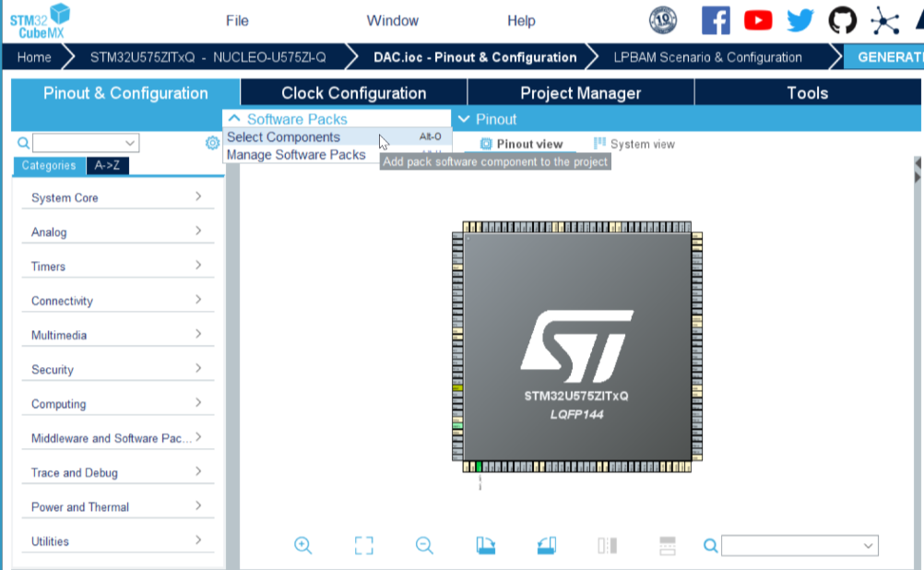Viewport: 924px width, 570px height.
Task: Open CubeMX GitHub page via GitHub icon
Action: click(842, 20)
